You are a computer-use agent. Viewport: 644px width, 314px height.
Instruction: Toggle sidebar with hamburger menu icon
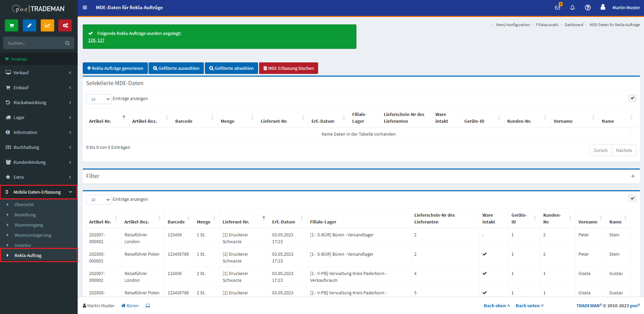click(x=85, y=7)
